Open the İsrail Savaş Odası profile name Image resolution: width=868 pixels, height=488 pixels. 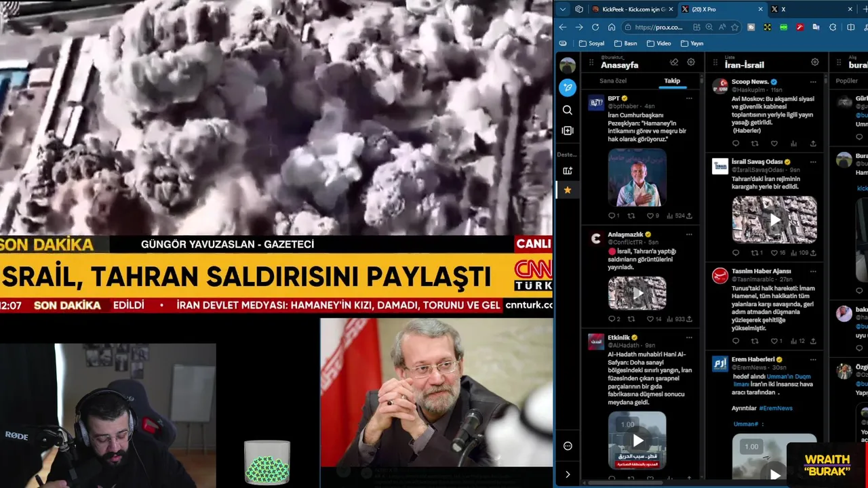(x=757, y=162)
